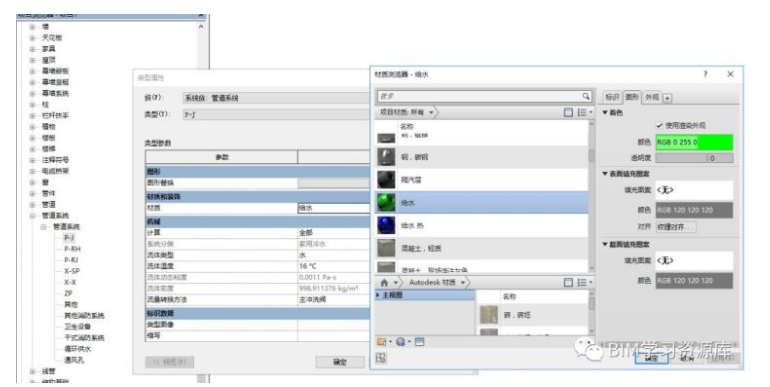770x387 pixels.
Task: Add new asset tab with plus icon
Action: tap(667, 98)
